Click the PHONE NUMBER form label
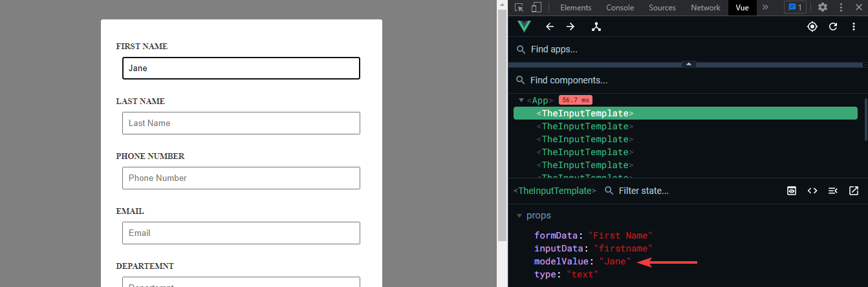This screenshot has width=868, height=287. pos(150,156)
